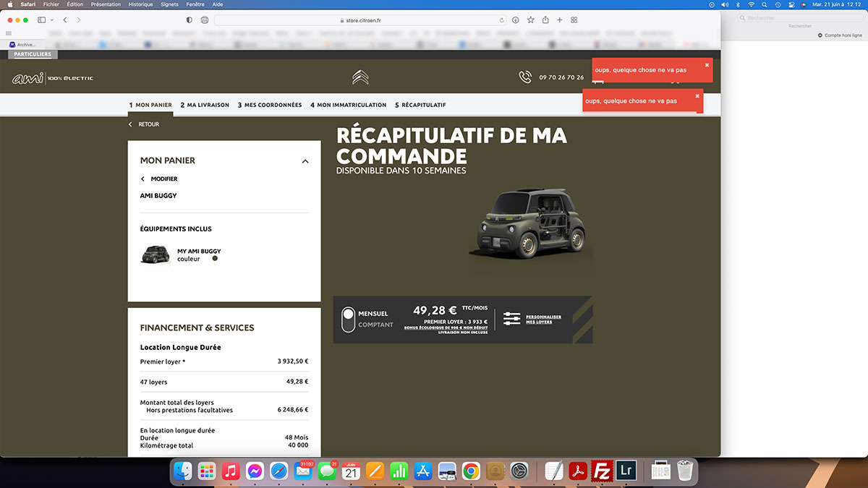Toggle the Mensuel/Comptant payment switch
868x488 pixels.
tap(349, 319)
